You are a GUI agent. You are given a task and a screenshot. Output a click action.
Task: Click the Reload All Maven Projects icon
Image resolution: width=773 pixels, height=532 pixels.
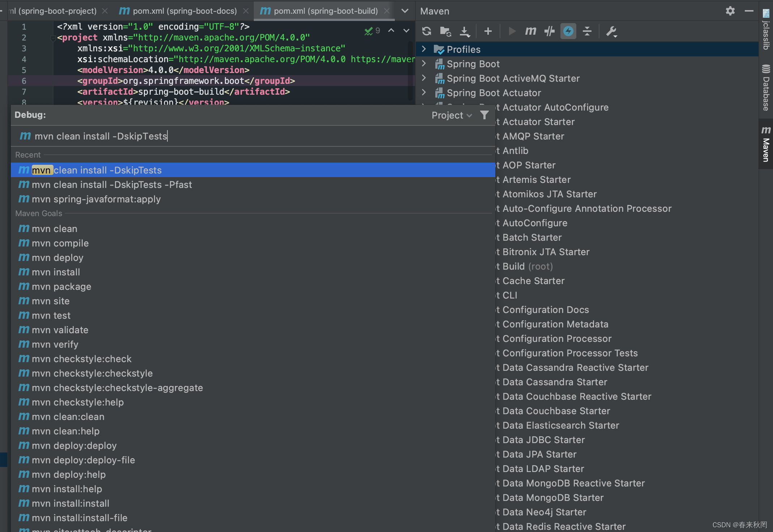427,31
